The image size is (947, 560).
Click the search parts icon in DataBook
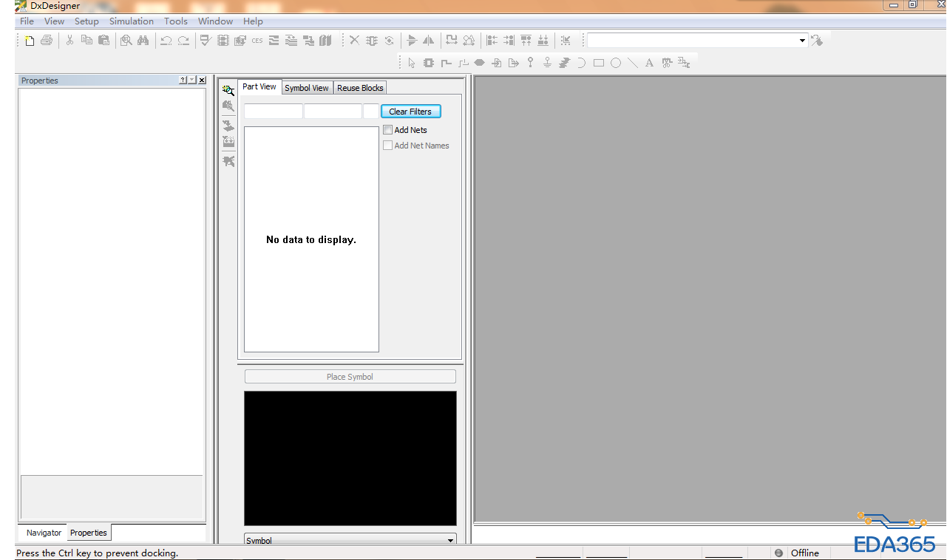228,90
